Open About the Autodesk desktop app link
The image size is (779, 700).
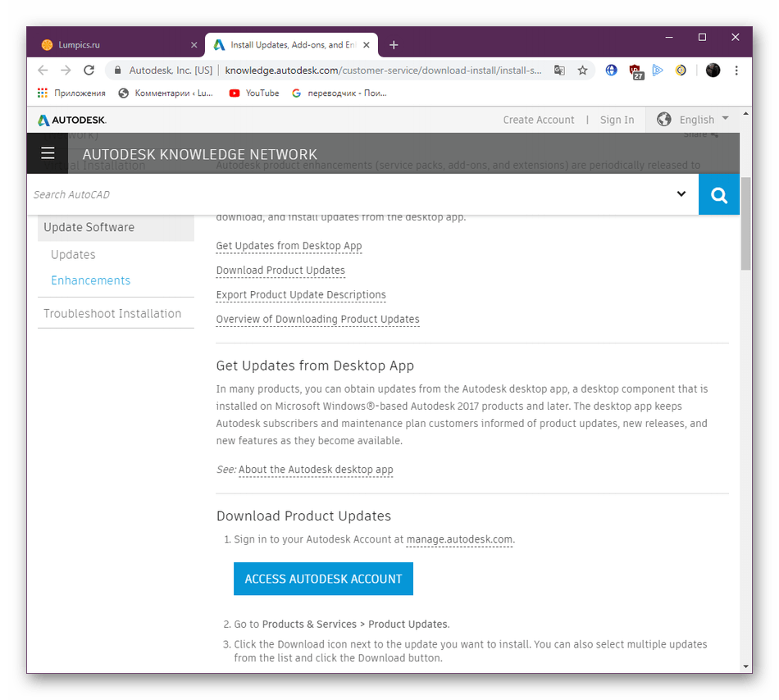pyautogui.click(x=316, y=470)
